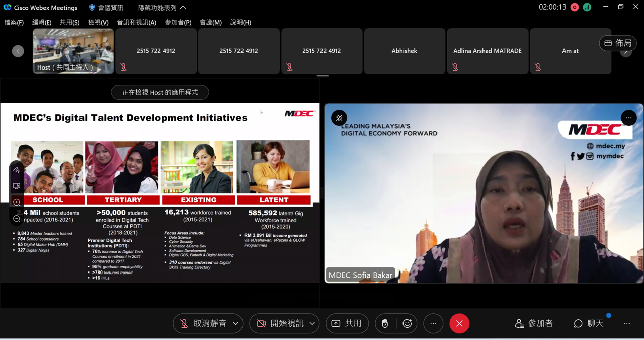
Task: Click the red recording indicator icon
Action: tap(575, 8)
